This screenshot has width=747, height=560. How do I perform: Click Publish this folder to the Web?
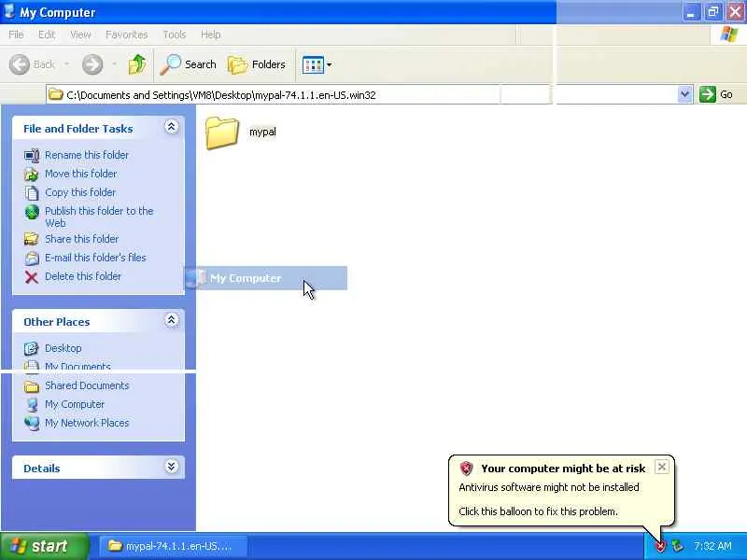tap(99, 217)
